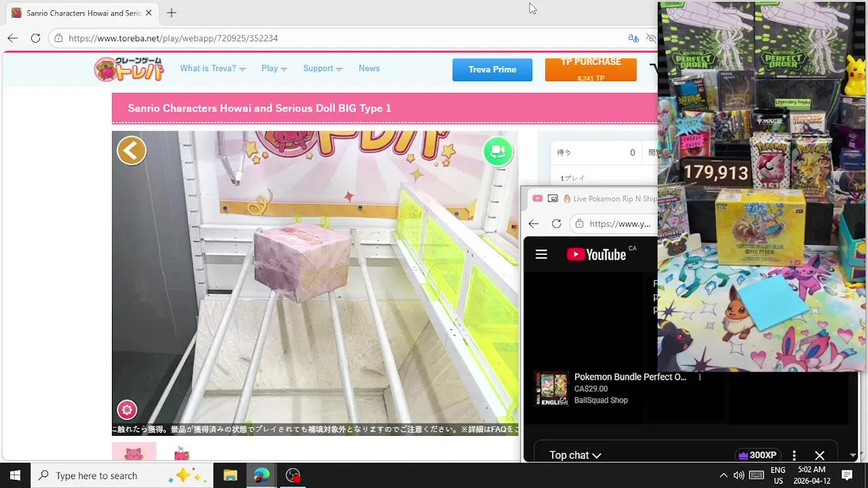868x488 pixels.
Task: Open game settings pink gear icon
Action: (127, 409)
